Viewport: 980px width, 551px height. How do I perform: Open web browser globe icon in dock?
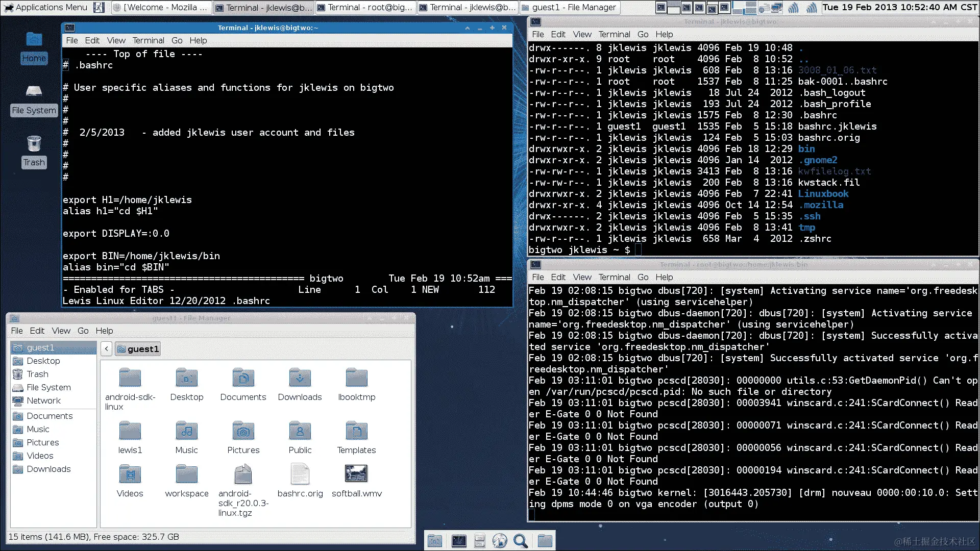click(x=500, y=541)
